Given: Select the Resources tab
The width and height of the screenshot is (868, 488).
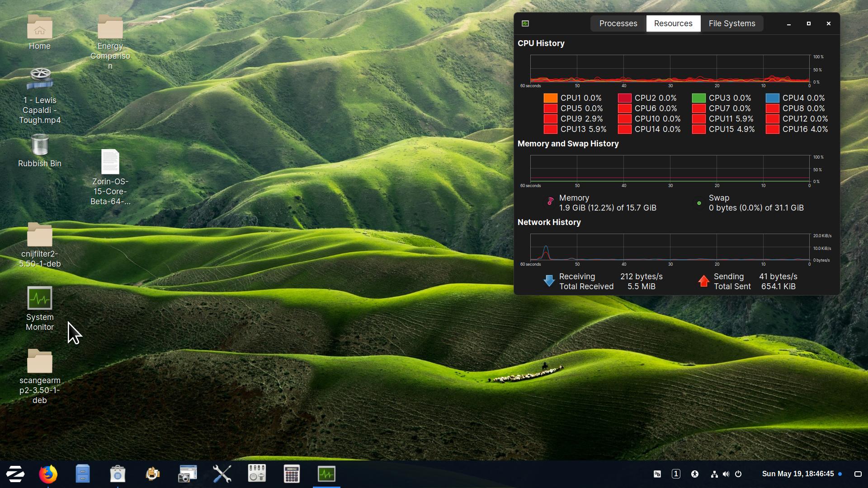Looking at the screenshot, I should tap(673, 23).
